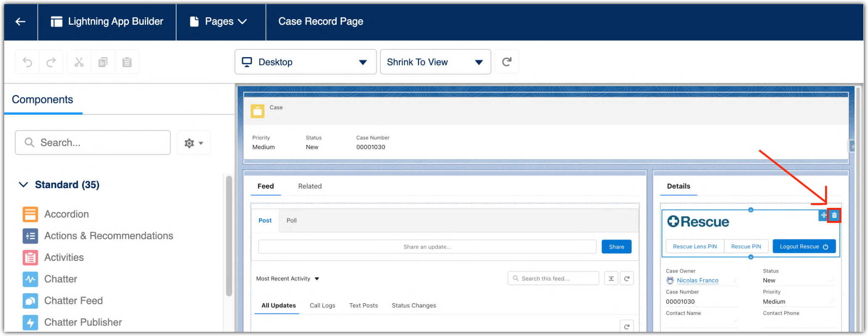Select the Chatter Publisher component
Viewport: 868px width, 336px height.
[x=72, y=323]
